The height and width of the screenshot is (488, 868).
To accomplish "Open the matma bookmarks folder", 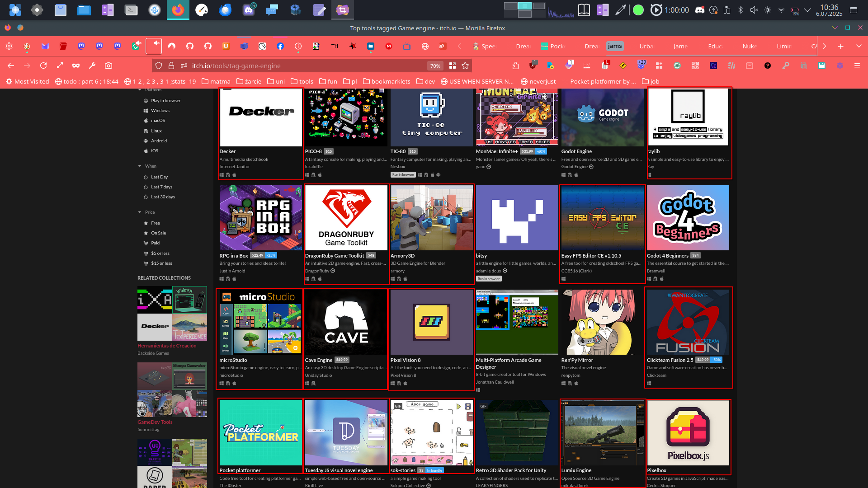I will coord(216,81).
